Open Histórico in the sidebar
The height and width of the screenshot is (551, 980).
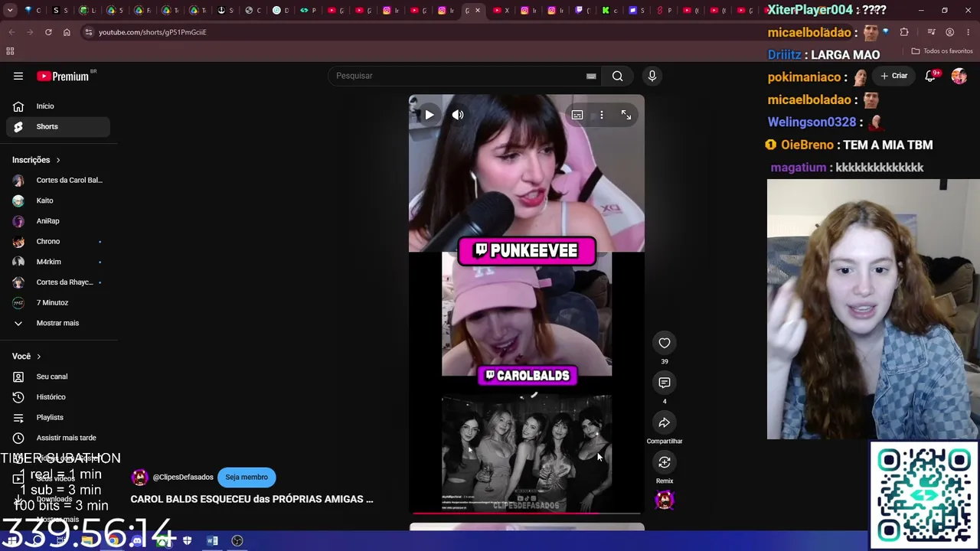(x=58, y=397)
